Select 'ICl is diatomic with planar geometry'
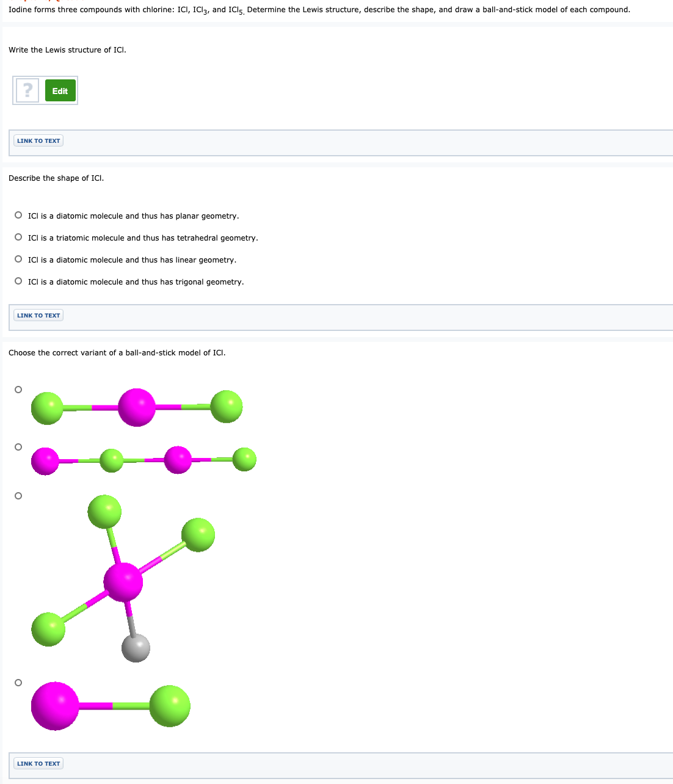The image size is (673, 784). pos(18,215)
